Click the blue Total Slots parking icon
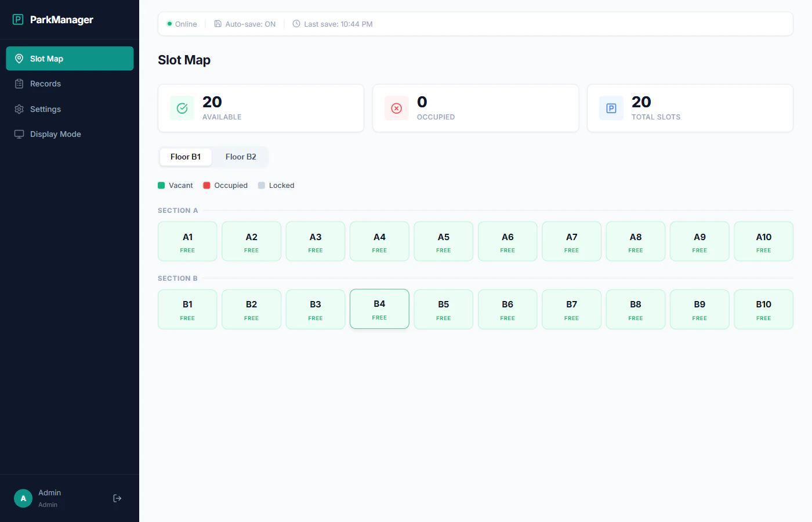The height and width of the screenshot is (522, 812). click(x=611, y=108)
